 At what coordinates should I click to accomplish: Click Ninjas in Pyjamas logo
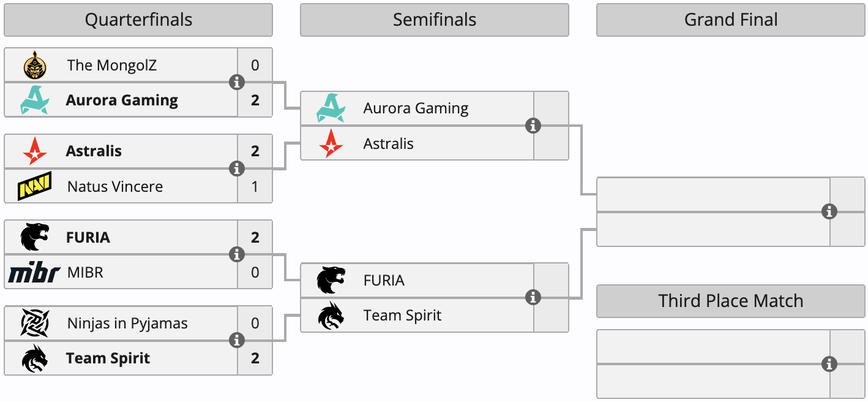click(35, 323)
